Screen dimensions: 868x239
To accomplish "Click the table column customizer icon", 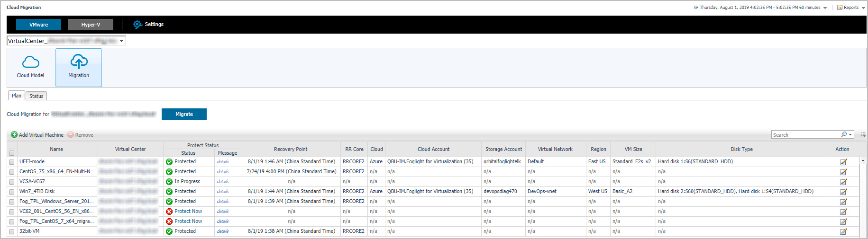I will pos(863,135).
